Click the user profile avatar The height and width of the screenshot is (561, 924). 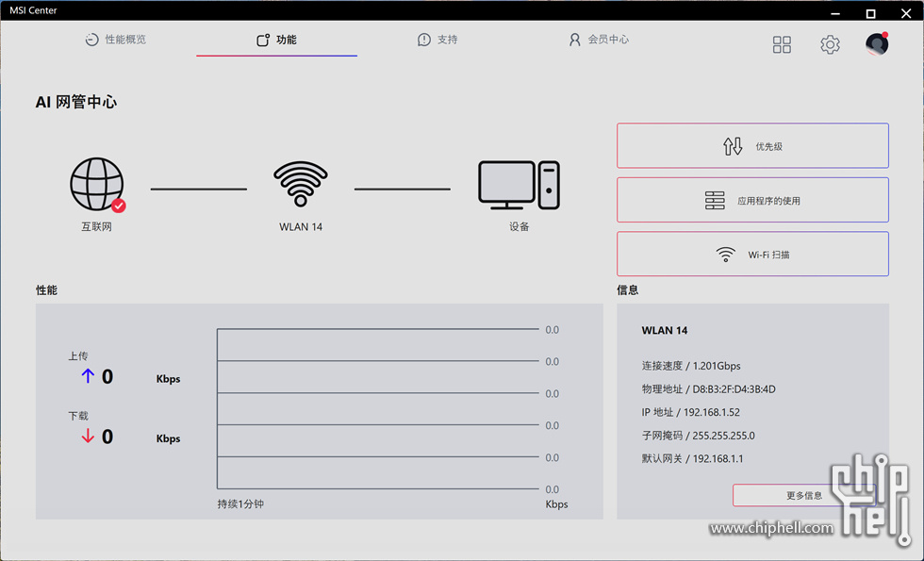coord(877,44)
